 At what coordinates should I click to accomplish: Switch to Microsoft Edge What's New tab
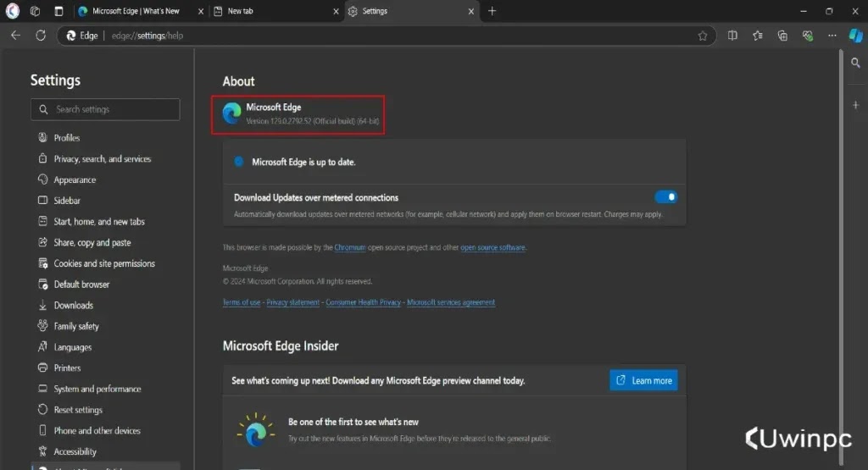click(x=135, y=11)
